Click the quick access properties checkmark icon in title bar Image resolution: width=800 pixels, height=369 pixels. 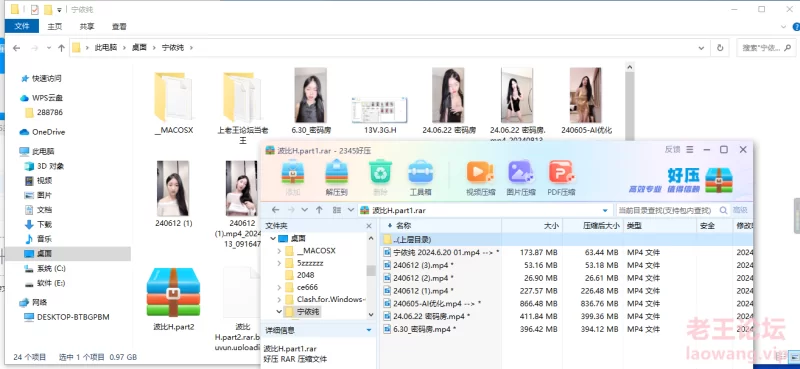pos(35,9)
